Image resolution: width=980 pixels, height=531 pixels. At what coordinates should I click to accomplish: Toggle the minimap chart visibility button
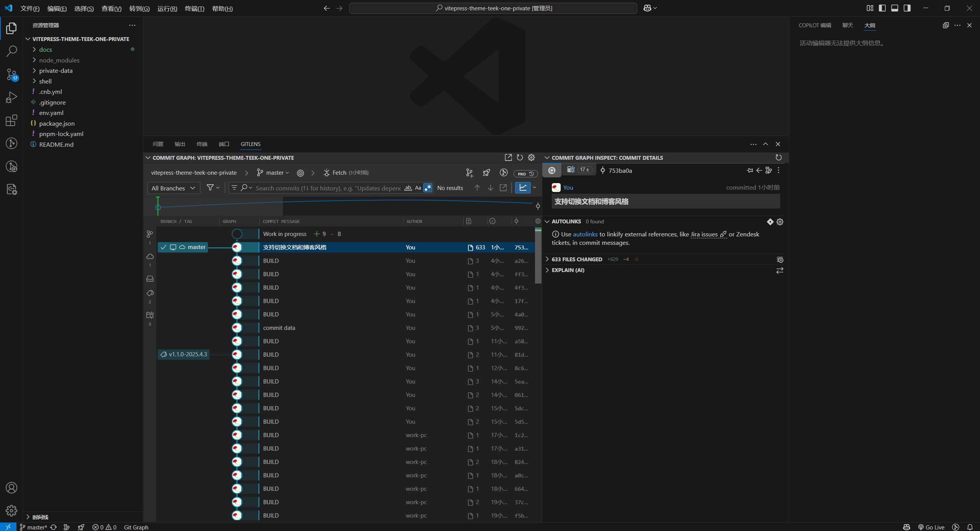point(523,188)
